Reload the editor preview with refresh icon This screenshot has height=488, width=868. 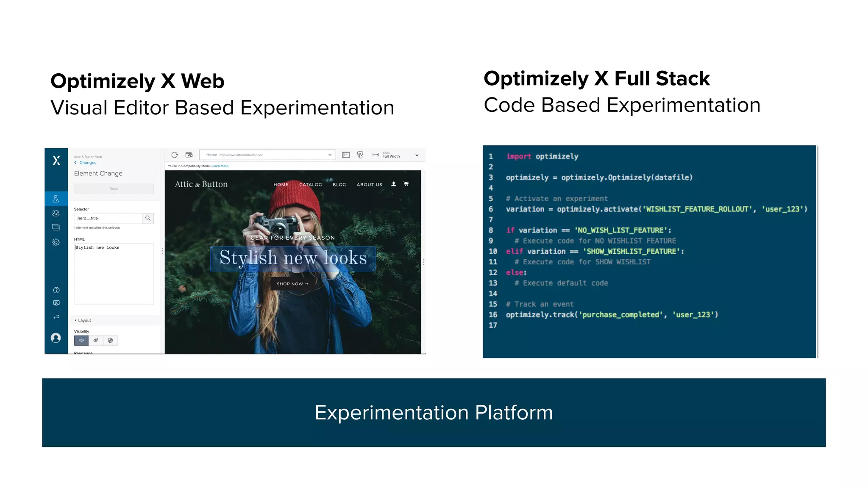point(175,155)
